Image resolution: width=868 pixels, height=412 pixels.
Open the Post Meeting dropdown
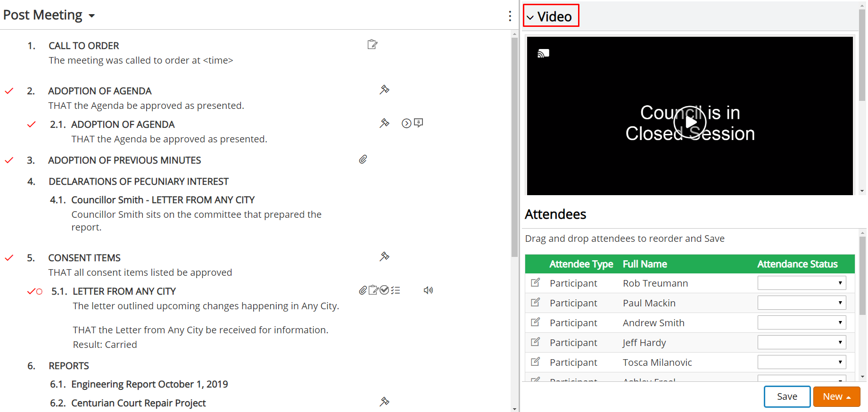[49, 15]
